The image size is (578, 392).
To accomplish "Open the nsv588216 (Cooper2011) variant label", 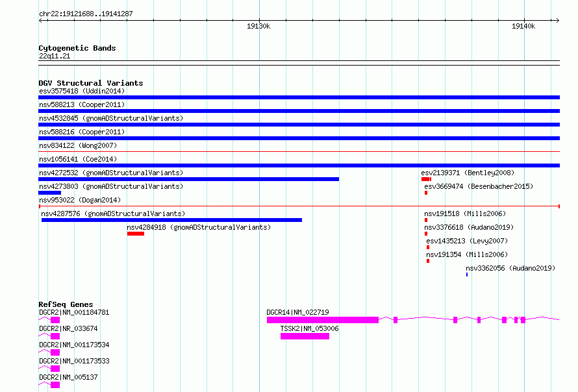I will point(82,132).
